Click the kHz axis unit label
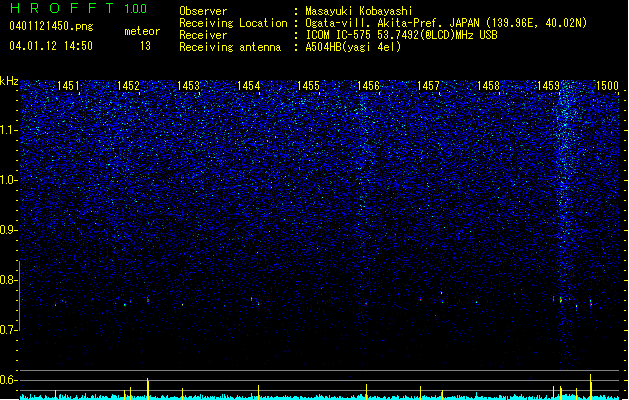629x400 pixels. click(x=9, y=81)
